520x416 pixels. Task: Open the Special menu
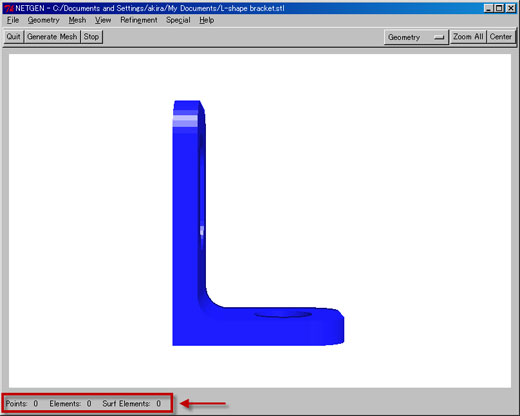(x=178, y=20)
